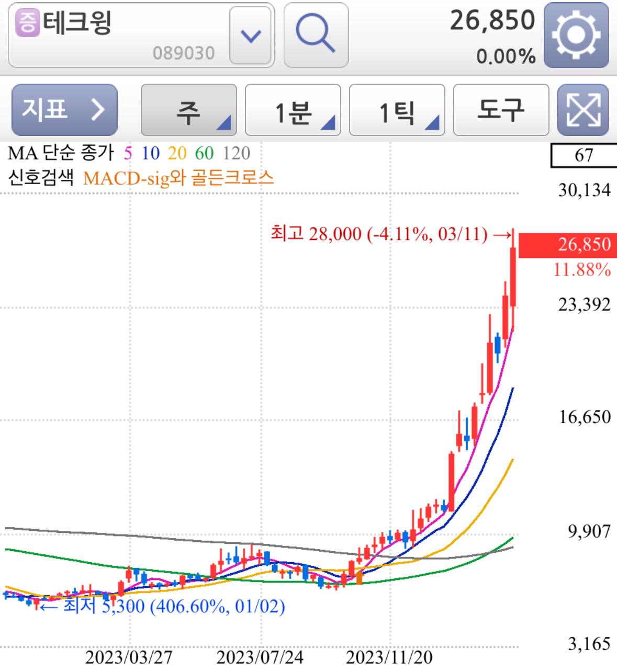Toggle the 20-period moving average

click(176, 154)
